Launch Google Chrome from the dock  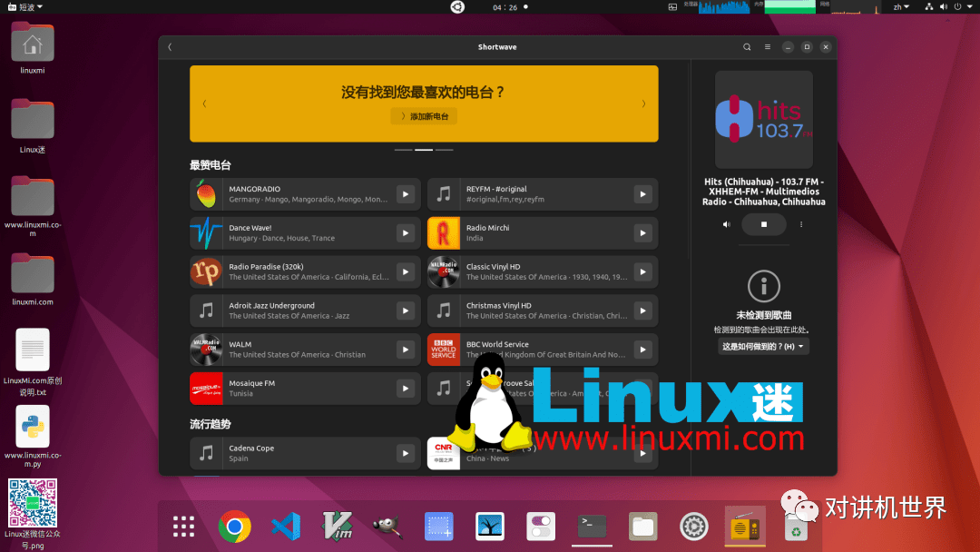point(234,527)
